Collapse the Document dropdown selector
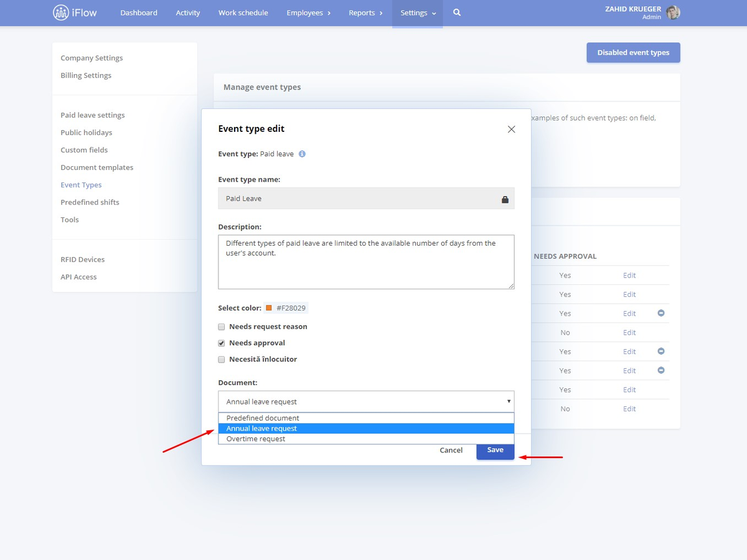Screen dimensions: 747x560 (x=366, y=401)
